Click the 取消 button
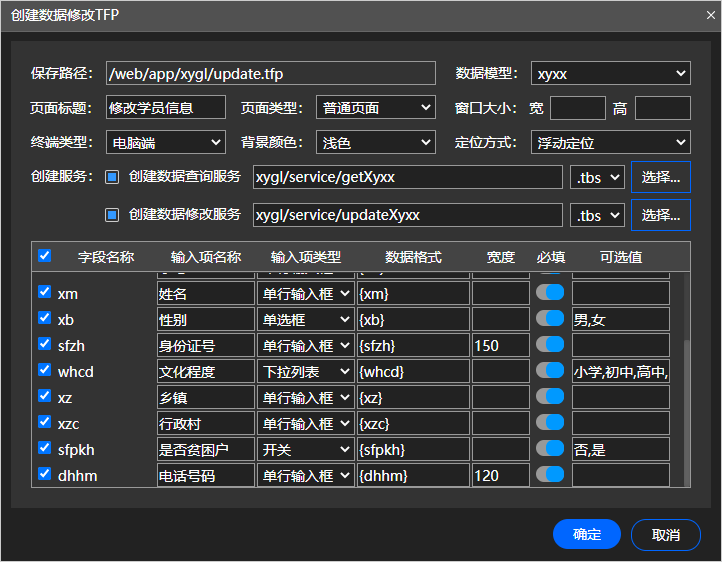722x562 pixels. click(x=666, y=535)
